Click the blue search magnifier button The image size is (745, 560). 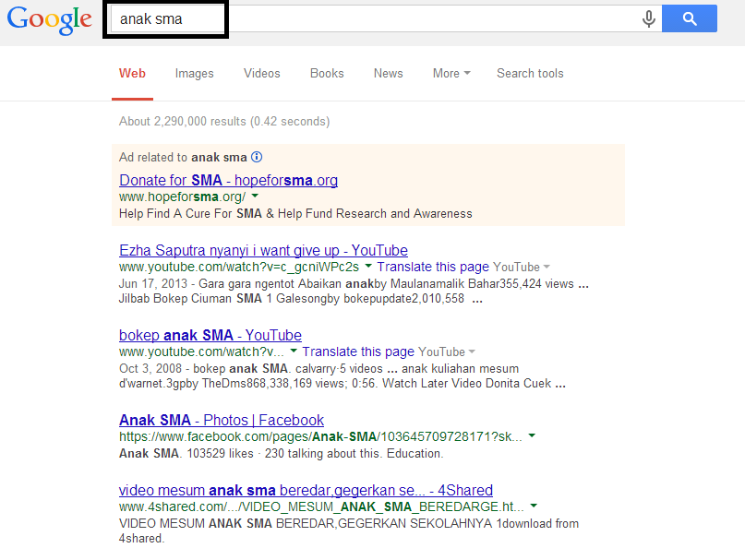pyautogui.click(x=690, y=18)
